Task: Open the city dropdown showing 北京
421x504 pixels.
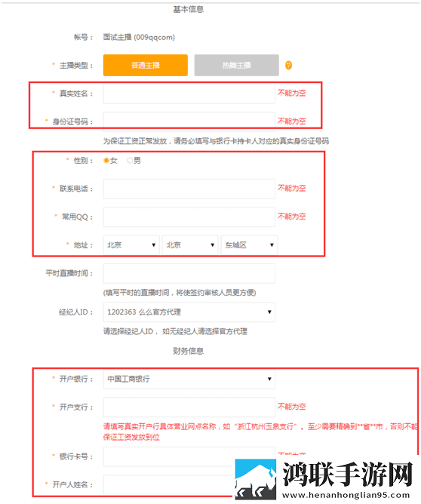Action: [x=190, y=245]
